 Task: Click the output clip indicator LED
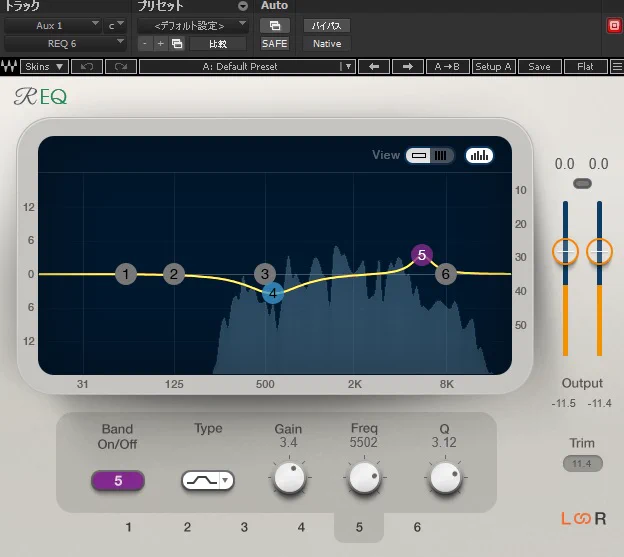[x=582, y=183]
